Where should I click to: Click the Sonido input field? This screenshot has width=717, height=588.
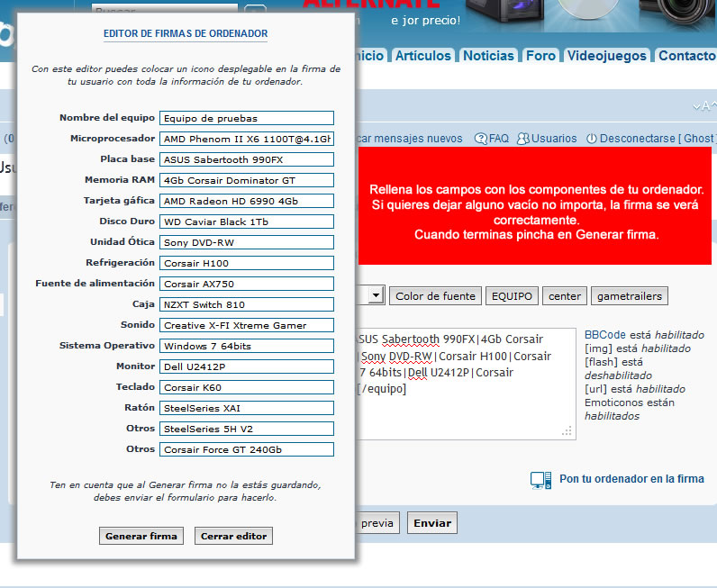pos(247,325)
